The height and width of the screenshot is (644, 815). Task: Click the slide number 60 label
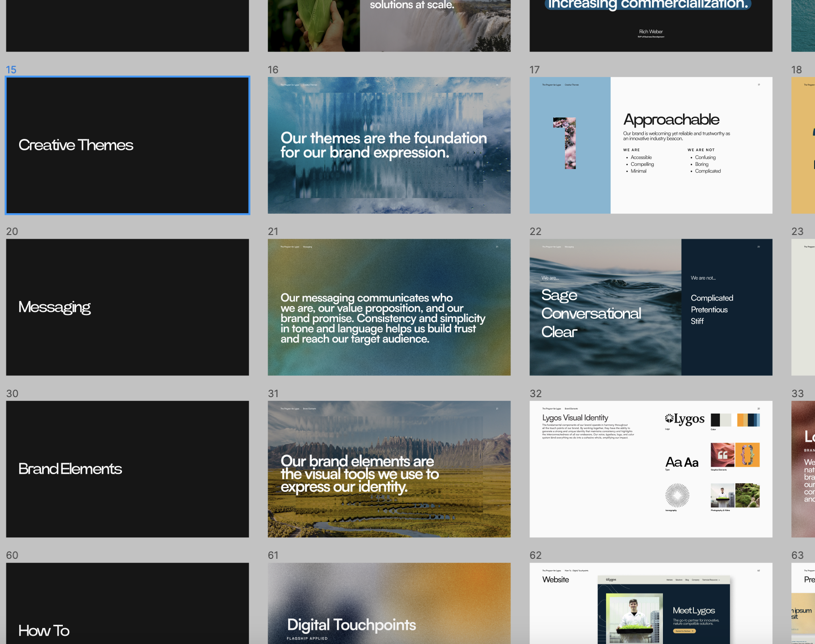pos(12,555)
